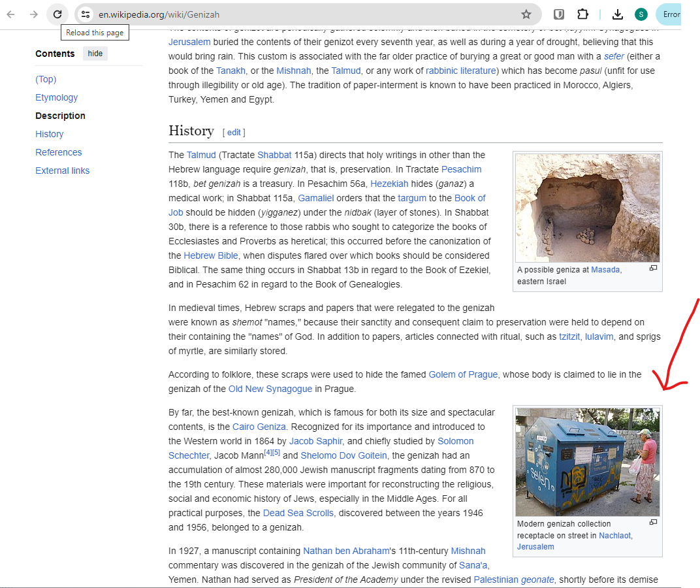Enlarge the Nachlaot receptacle image via icon

[x=653, y=522]
